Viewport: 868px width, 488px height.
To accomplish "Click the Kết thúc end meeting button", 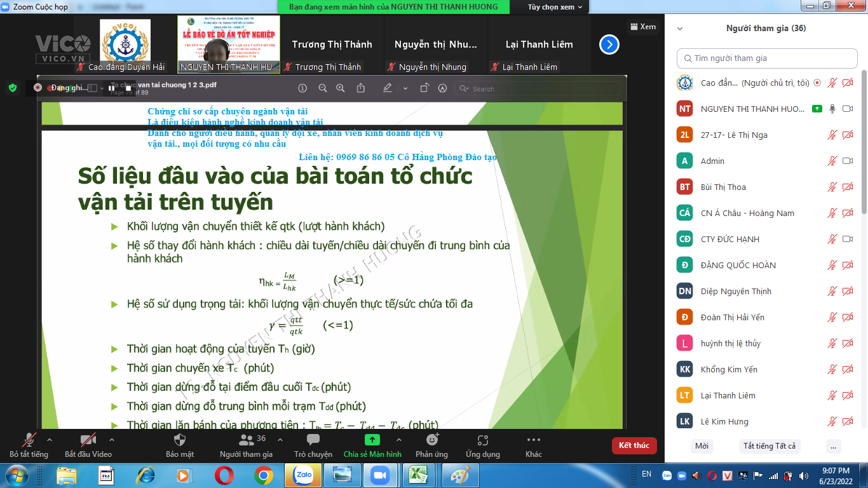I will [634, 445].
